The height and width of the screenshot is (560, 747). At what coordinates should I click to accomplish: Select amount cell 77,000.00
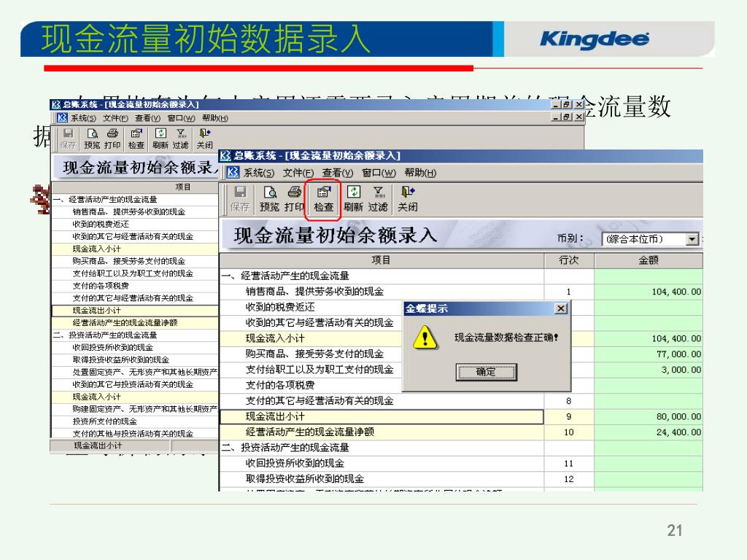click(649, 354)
